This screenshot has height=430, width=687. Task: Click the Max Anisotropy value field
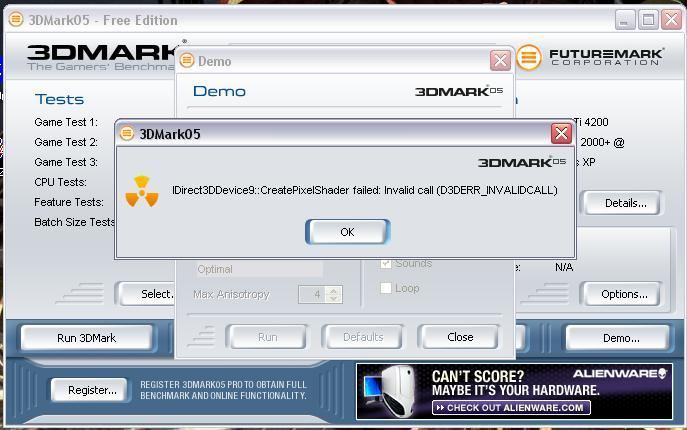(x=313, y=294)
